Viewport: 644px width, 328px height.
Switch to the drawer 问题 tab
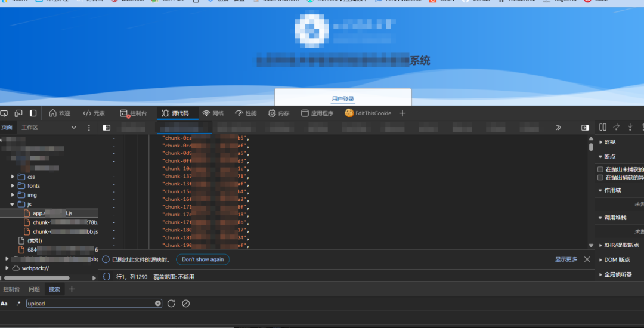[x=34, y=289]
